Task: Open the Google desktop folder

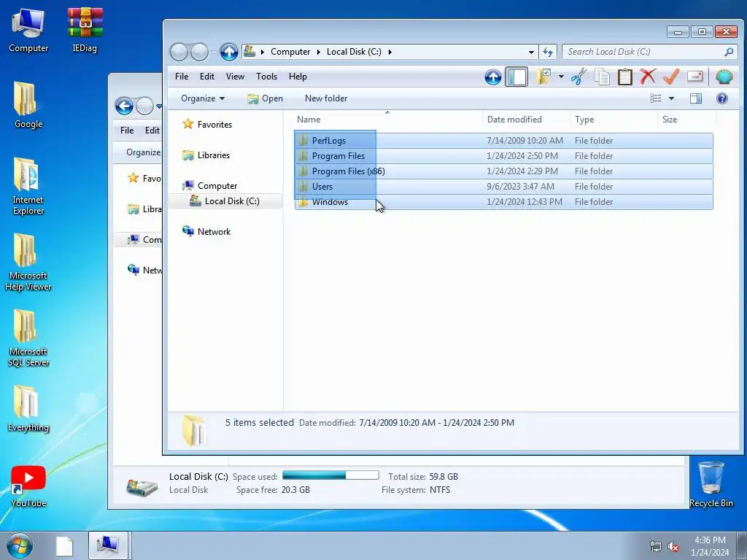Action: pos(28,105)
